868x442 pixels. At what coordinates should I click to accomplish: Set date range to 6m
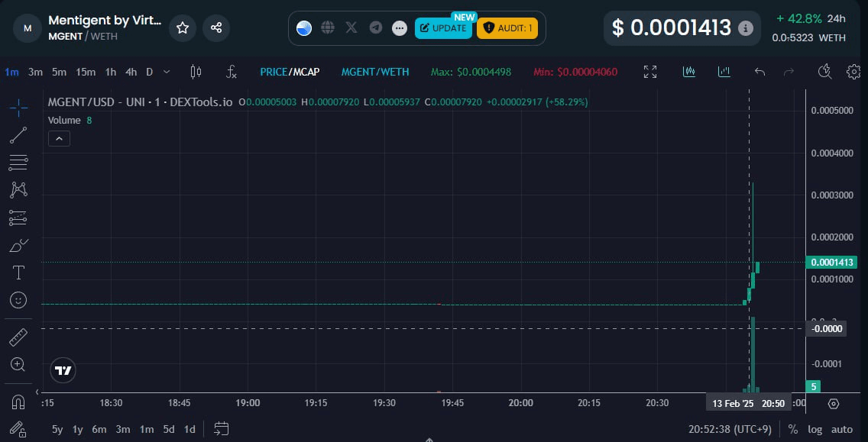[99, 429]
